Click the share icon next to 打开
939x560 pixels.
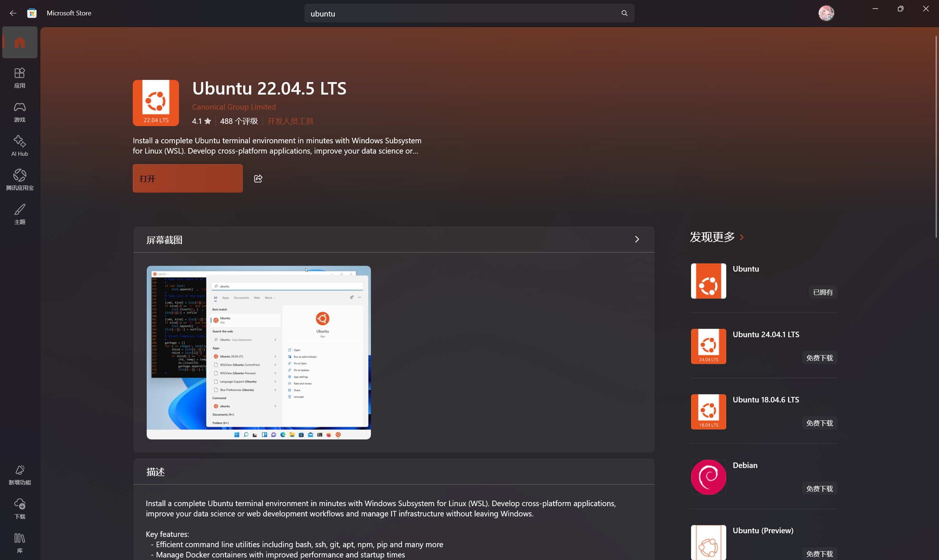point(258,178)
